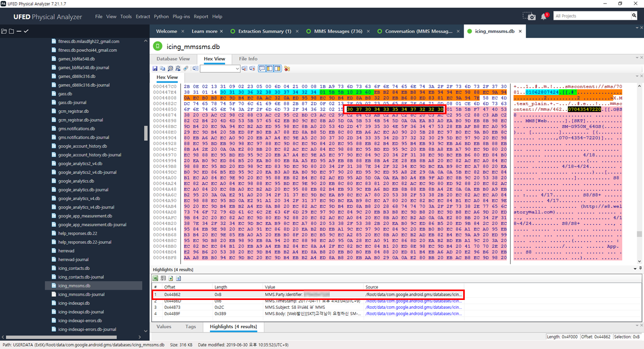Click the find/search icon in hex toolbar
Screen dimensions: 644x349
coord(170,68)
